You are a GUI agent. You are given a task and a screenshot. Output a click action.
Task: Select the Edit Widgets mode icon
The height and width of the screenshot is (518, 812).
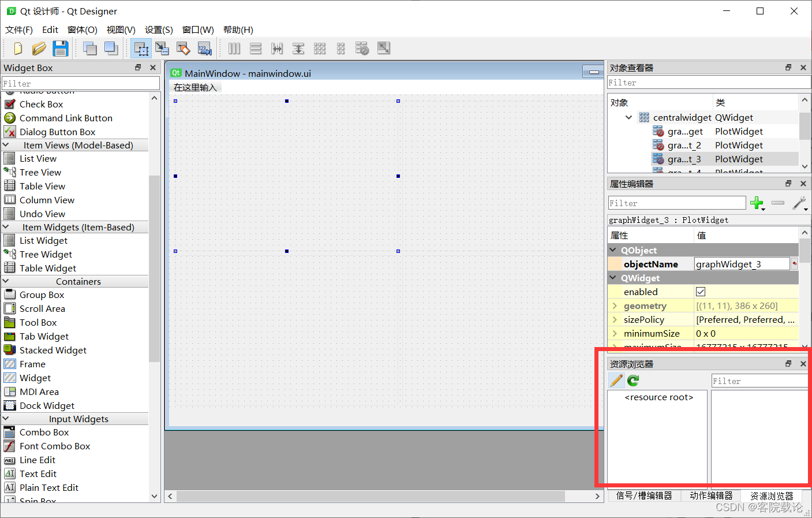click(x=141, y=49)
